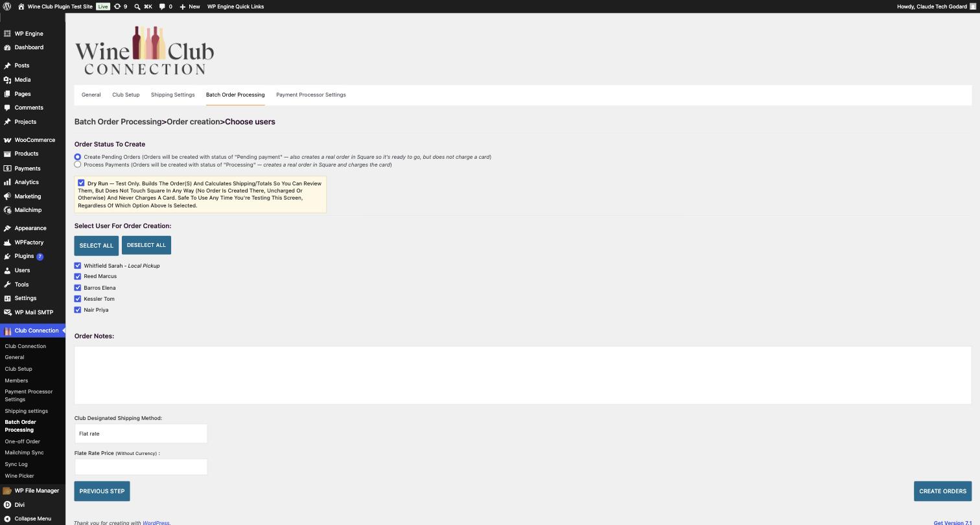Click the SELECT ALL button
Image resolution: width=980 pixels, height=525 pixels.
[97, 245]
